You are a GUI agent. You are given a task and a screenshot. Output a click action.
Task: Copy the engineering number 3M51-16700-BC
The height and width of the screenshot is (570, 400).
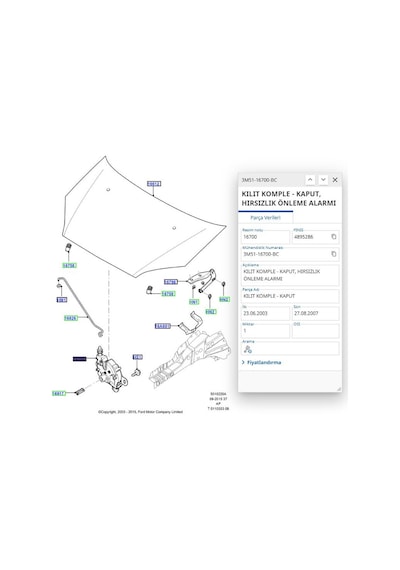pyautogui.click(x=333, y=254)
